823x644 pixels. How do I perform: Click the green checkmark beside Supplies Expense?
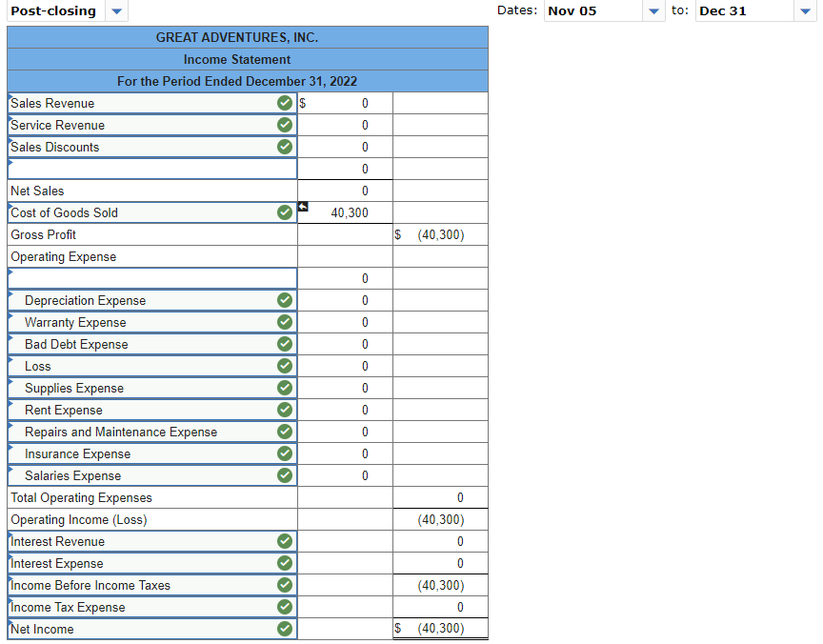(x=283, y=388)
